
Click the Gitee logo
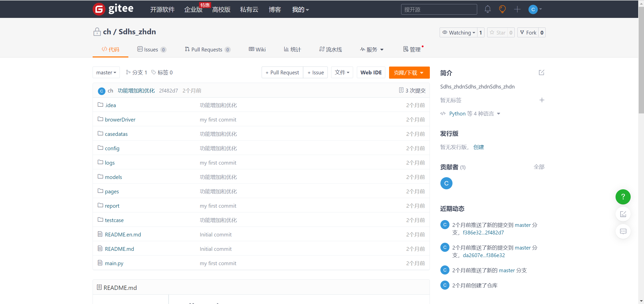pos(113,9)
